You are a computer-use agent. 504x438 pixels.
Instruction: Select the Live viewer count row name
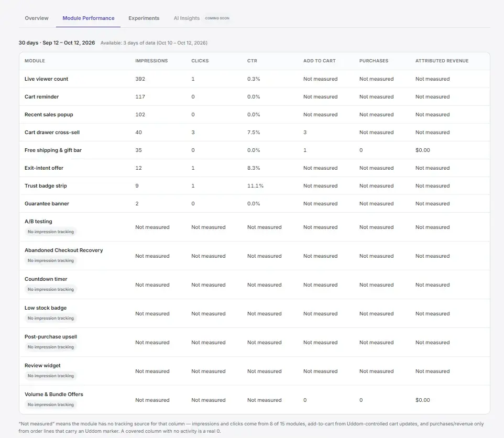[46, 79]
